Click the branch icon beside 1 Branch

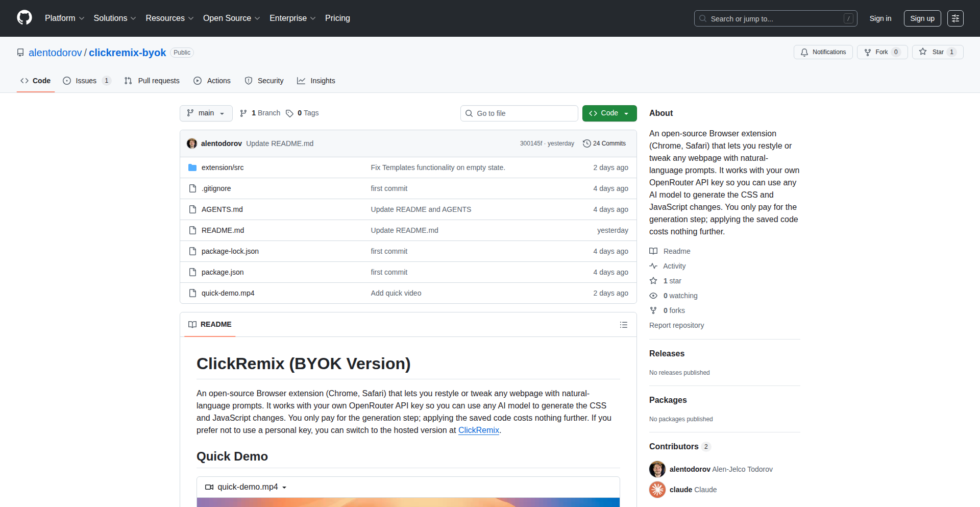(x=243, y=113)
